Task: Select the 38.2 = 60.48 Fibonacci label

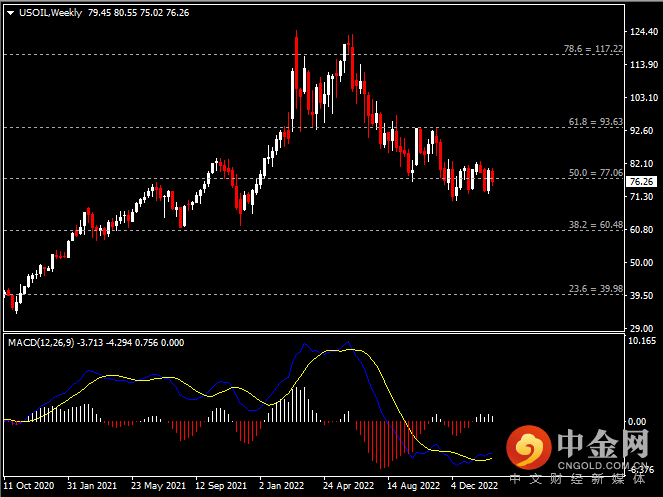Action: [x=595, y=225]
